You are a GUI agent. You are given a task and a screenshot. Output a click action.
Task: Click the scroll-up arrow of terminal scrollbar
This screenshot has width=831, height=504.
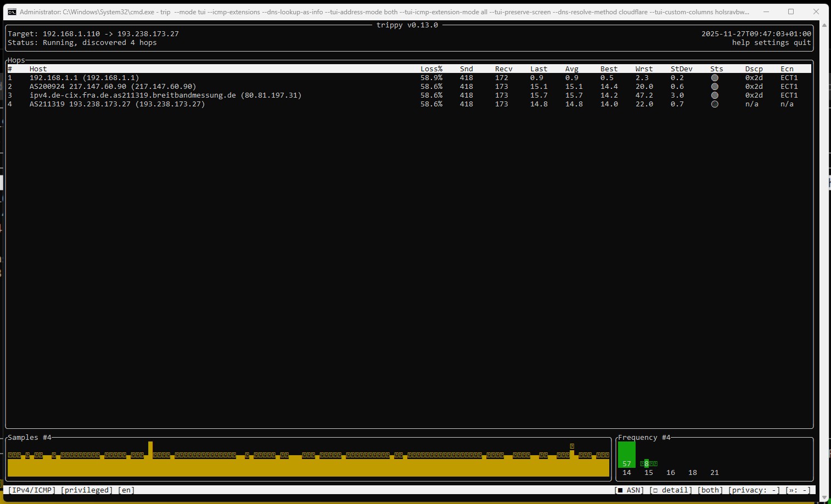[824, 25]
